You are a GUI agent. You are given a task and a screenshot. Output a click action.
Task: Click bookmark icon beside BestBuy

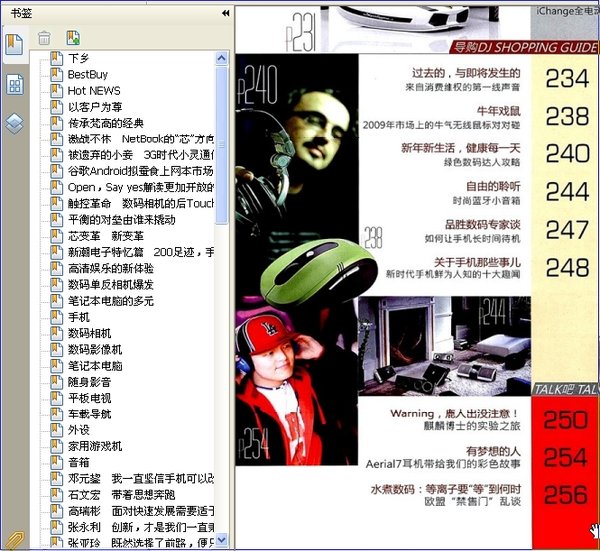point(56,74)
